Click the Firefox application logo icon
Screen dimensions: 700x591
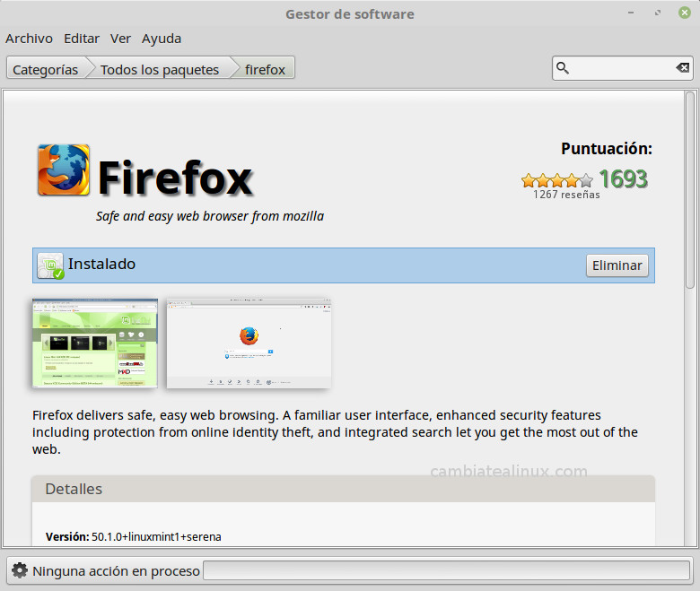(x=64, y=169)
